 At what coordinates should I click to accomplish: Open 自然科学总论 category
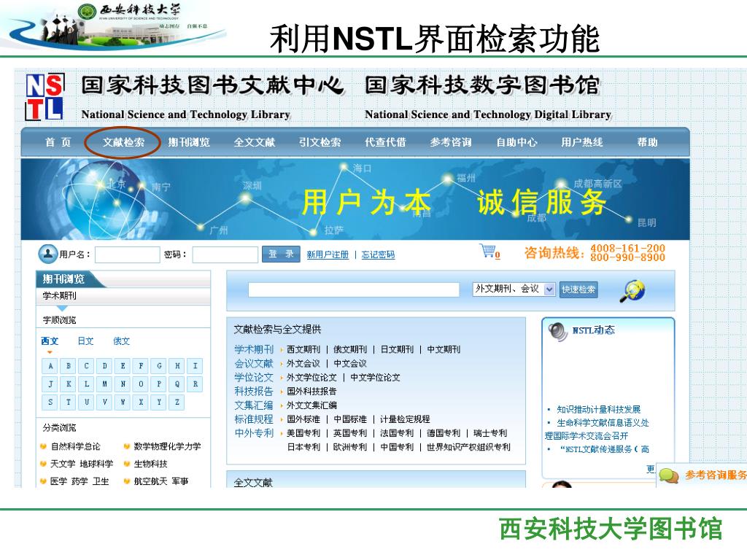click(76, 447)
